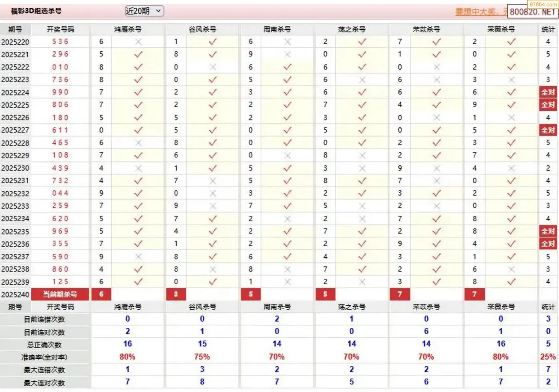Screen dimensions: 559x392
Task: Click the 采薇杀号 checkmark in row 2025239
Action: pyautogui.click(x=511, y=282)
